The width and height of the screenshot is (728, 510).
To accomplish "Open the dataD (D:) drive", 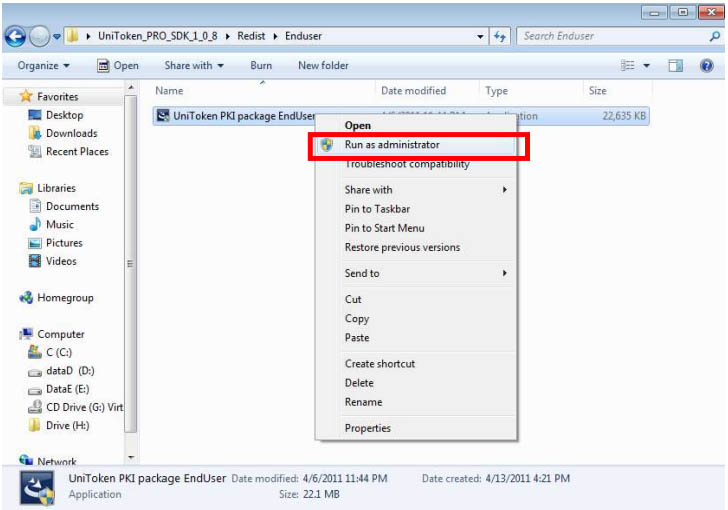I will (x=70, y=371).
